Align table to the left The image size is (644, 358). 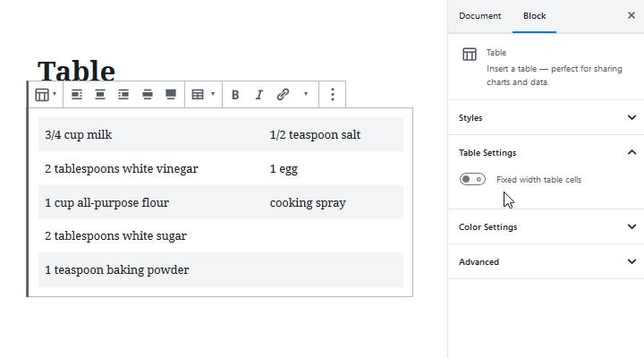coord(77,94)
